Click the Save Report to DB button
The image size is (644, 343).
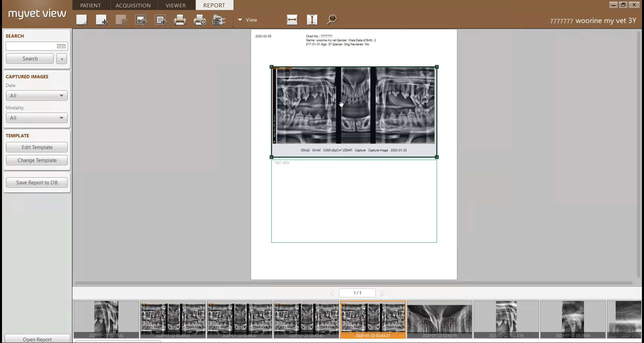[37, 183]
